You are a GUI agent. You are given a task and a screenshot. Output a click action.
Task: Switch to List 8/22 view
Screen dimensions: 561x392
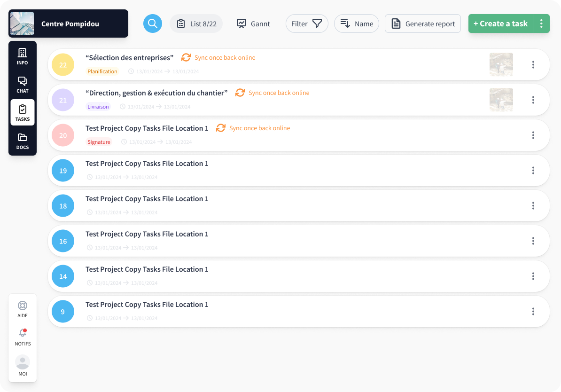click(x=196, y=24)
